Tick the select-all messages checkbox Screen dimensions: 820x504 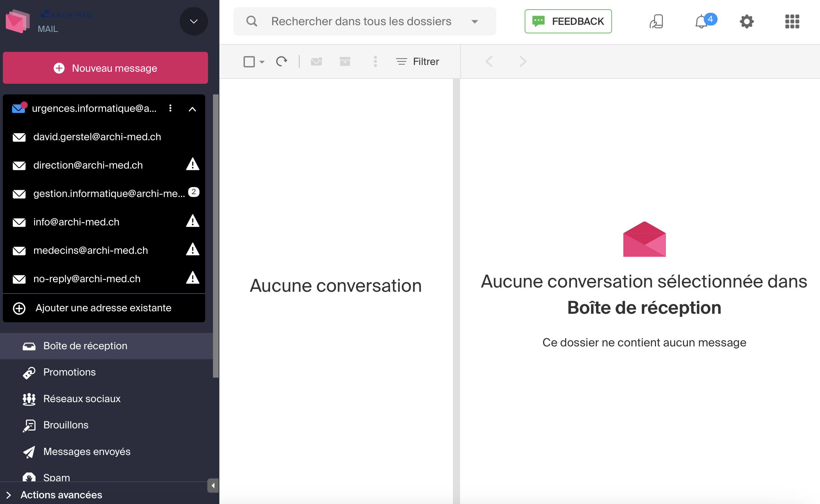pyautogui.click(x=249, y=61)
